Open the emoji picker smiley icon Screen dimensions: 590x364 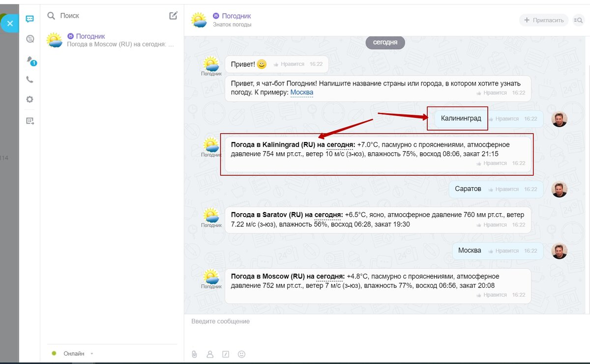click(241, 354)
